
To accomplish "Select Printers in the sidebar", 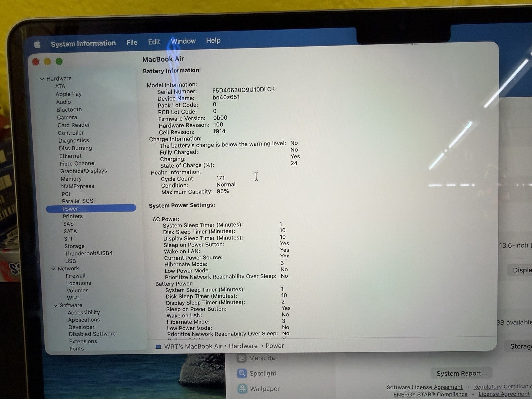I will [73, 216].
